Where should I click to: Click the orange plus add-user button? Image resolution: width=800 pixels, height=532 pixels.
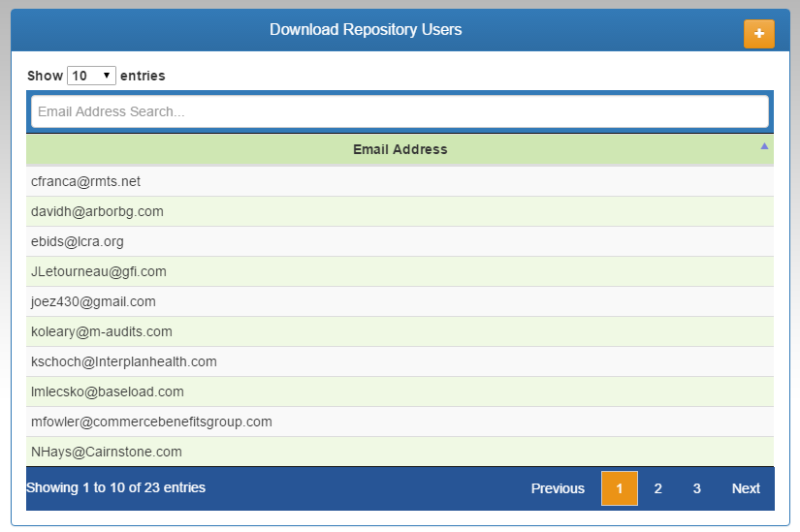tap(758, 33)
